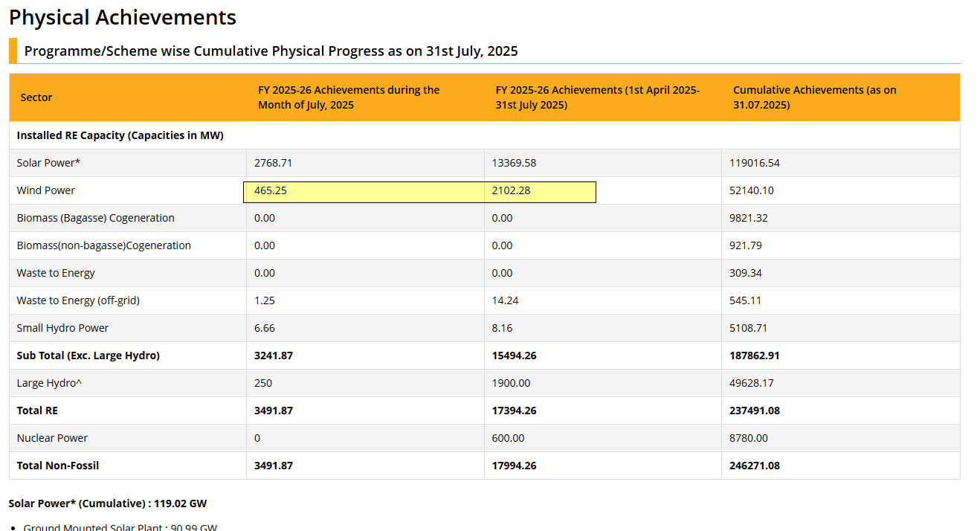980x531 pixels.
Task: Click the Physical Achievements page heading
Action: tap(123, 17)
